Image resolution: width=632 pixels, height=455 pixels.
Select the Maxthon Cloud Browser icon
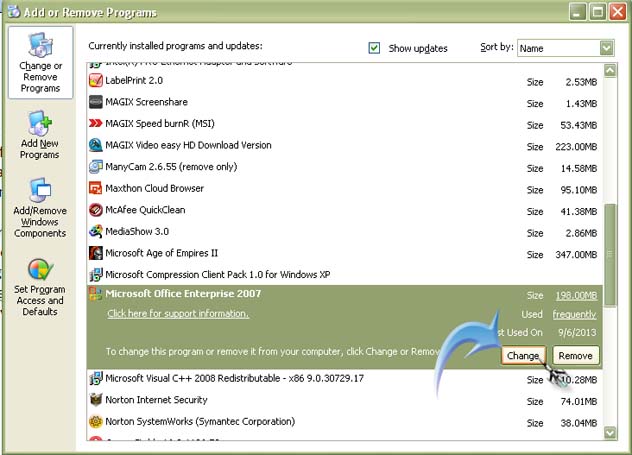[x=96, y=188]
